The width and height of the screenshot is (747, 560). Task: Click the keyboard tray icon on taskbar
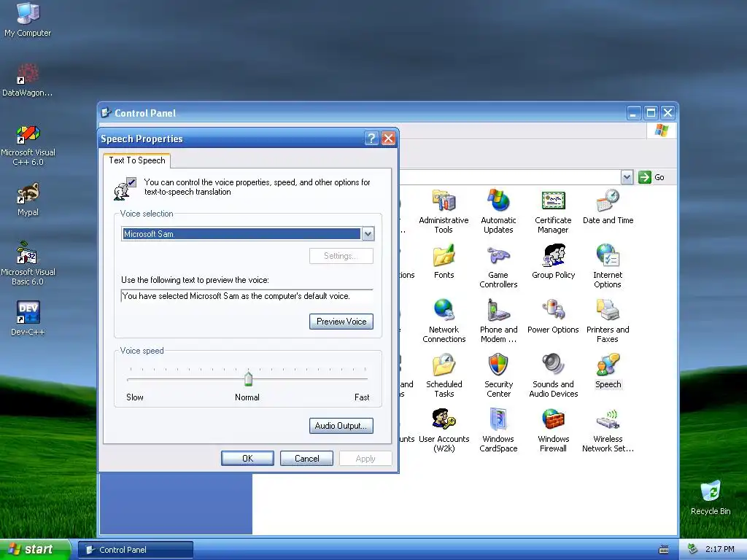664,550
